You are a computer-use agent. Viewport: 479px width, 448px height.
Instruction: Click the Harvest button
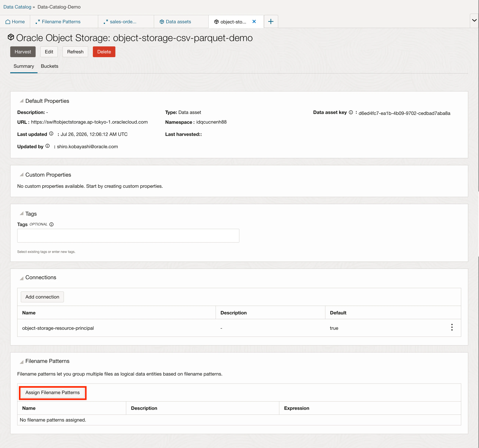click(23, 52)
